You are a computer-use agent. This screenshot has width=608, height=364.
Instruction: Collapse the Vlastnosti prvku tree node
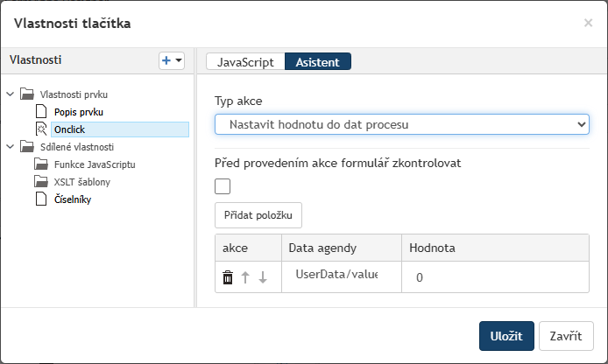(x=11, y=94)
